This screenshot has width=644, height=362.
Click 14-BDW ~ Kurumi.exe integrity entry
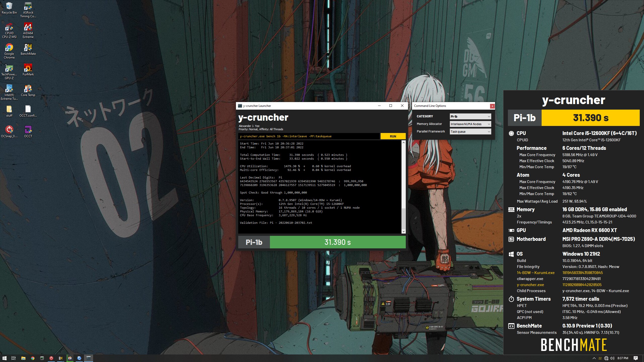tap(536, 273)
